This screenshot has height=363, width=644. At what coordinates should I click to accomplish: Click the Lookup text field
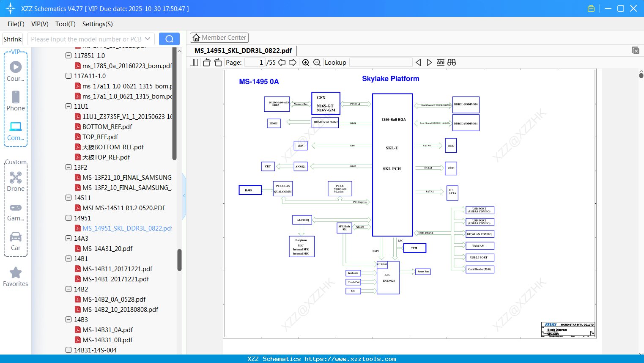coord(381,62)
